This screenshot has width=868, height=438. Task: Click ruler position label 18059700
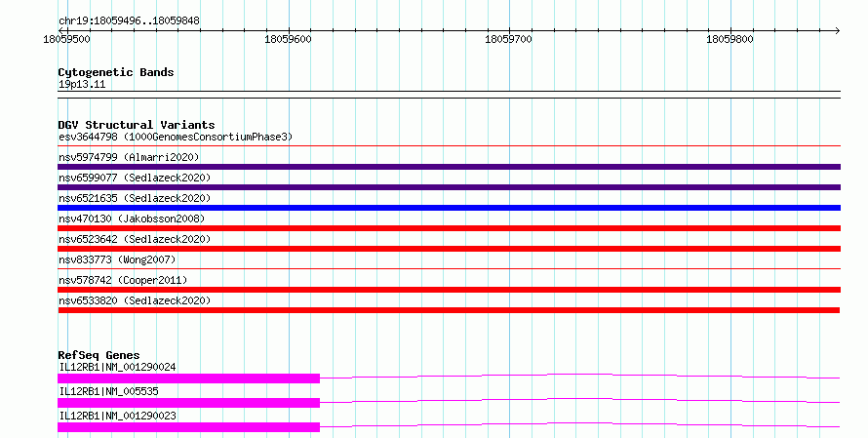pos(508,39)
